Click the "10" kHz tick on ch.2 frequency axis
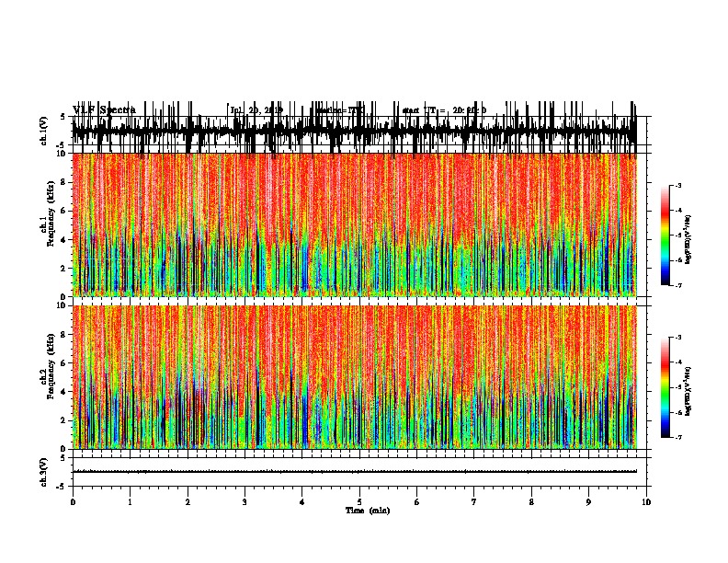 click(62, 305)
